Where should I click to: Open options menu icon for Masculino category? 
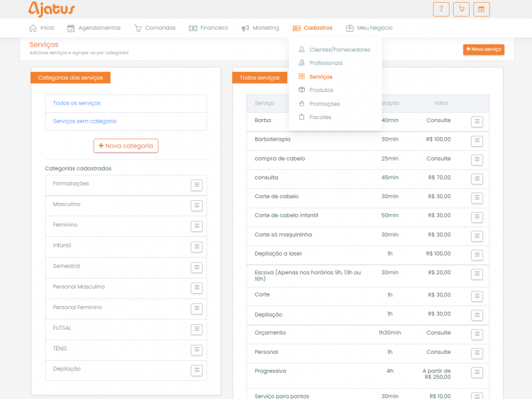point(197,206)
